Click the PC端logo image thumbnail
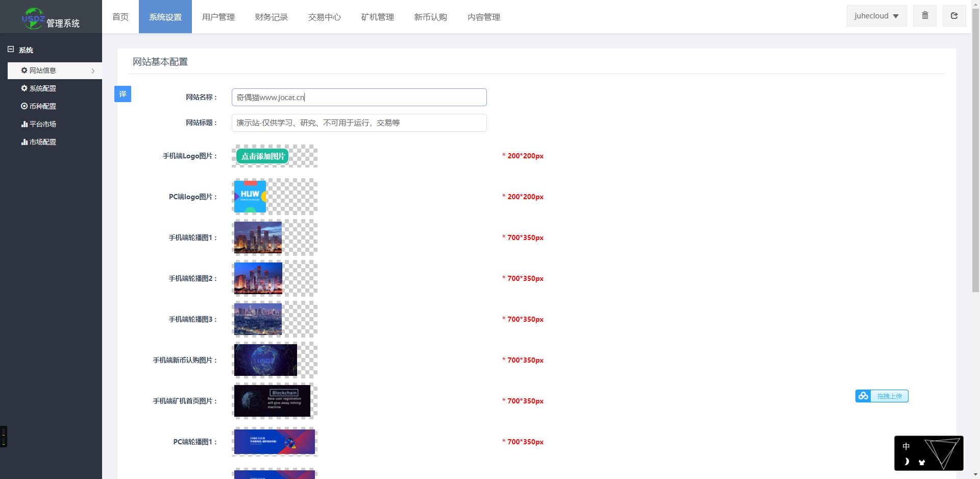 coord(250,197)
